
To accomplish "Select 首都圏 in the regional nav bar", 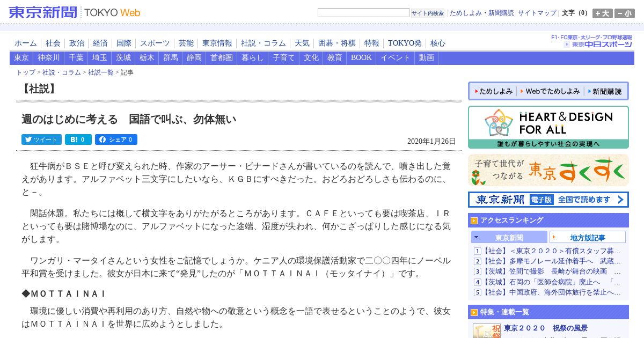I will tap(222, 58).
